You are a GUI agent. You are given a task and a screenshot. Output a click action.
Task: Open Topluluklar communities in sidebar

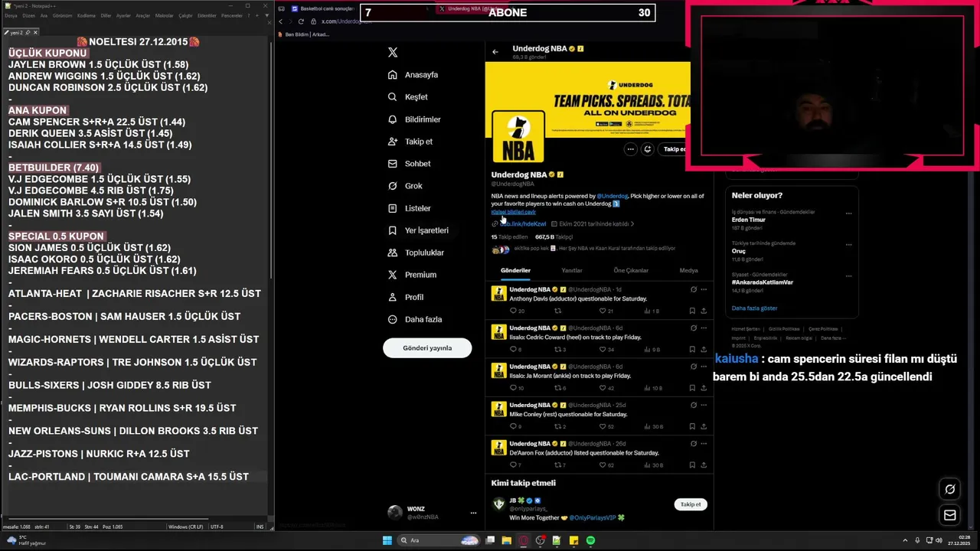pyautogui.click(x=416, y=253)
